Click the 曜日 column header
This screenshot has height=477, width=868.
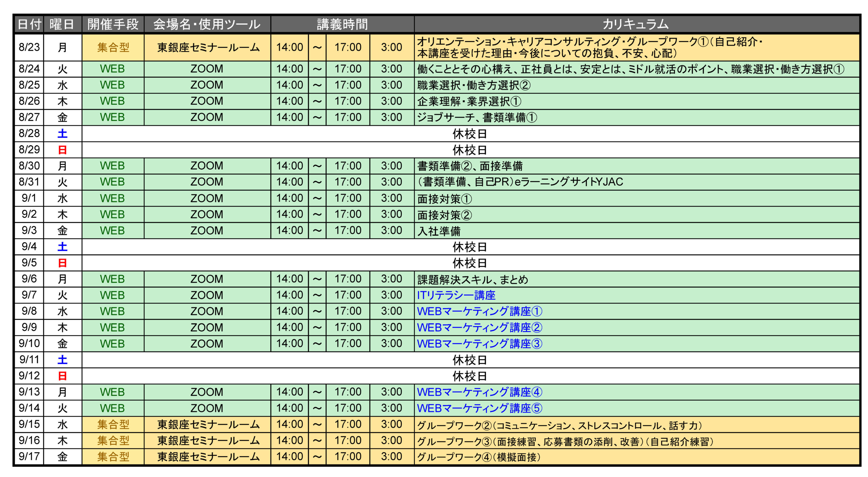(x=62, y=24)
